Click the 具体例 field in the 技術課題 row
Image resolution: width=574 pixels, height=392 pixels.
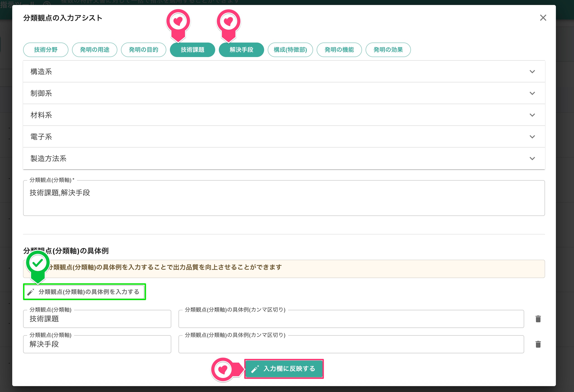click(x=351, y=319)
